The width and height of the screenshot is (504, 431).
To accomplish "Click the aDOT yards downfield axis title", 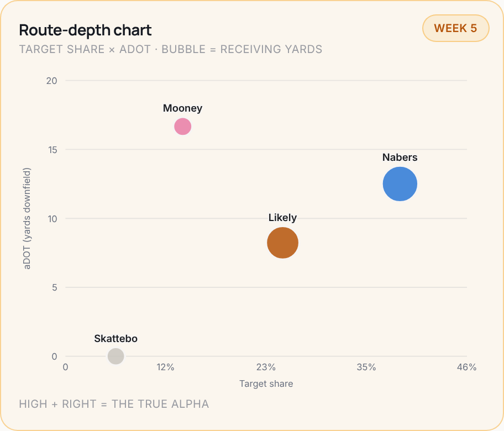I will [27, 218].
